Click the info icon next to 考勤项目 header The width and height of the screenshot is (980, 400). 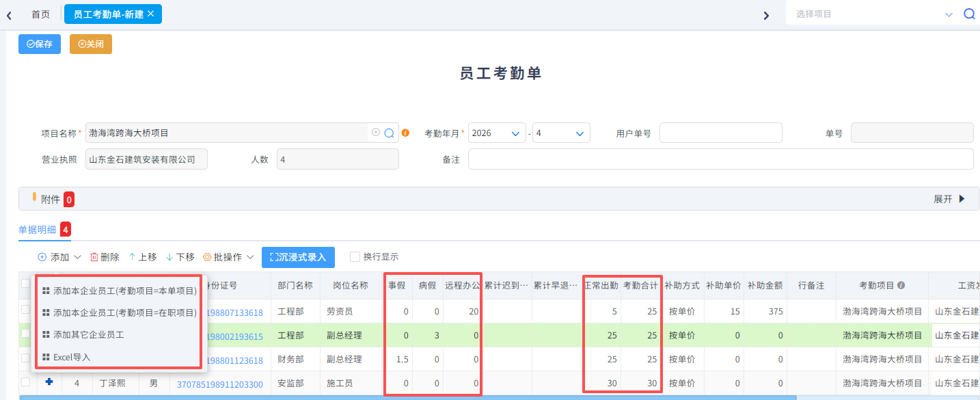901,285
